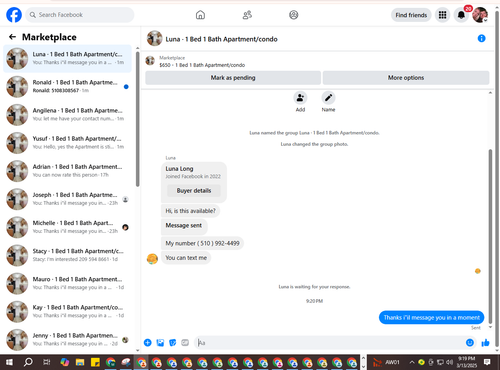Open Mauro's conversation
This screenshot has width=500, height=370.
tap(67, 284)
